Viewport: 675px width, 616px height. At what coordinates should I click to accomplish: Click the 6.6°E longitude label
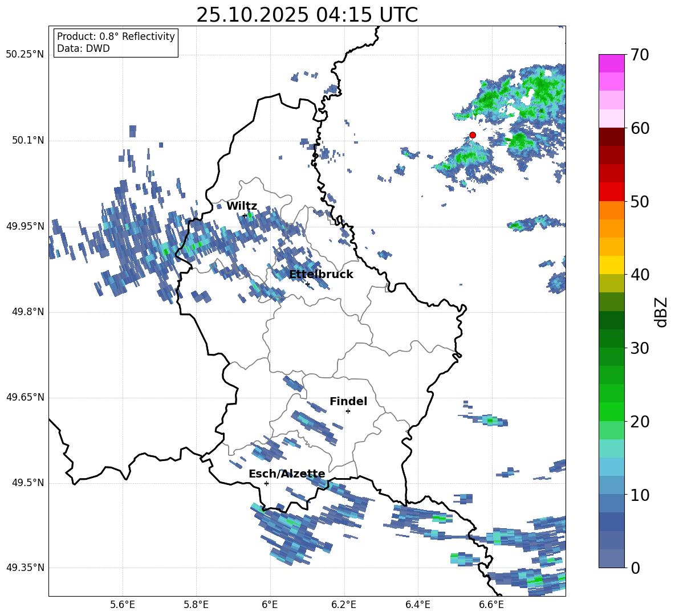(491, 605)
